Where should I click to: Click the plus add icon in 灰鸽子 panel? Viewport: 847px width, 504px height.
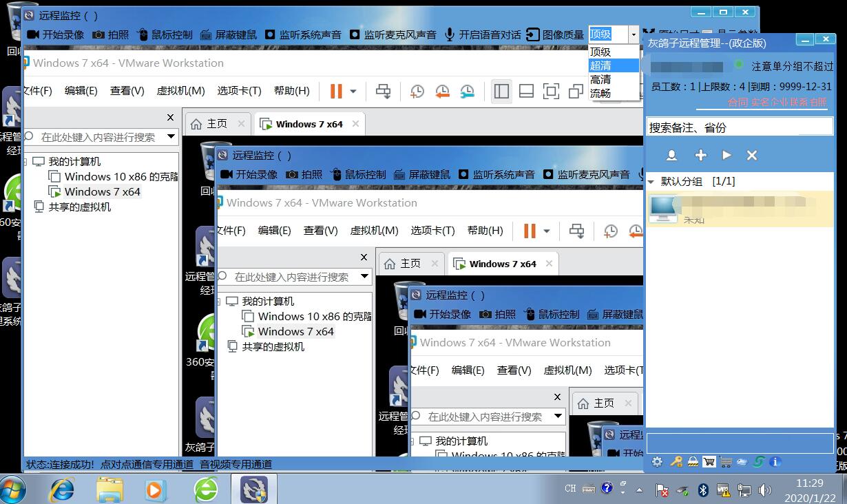click(700, 156)
